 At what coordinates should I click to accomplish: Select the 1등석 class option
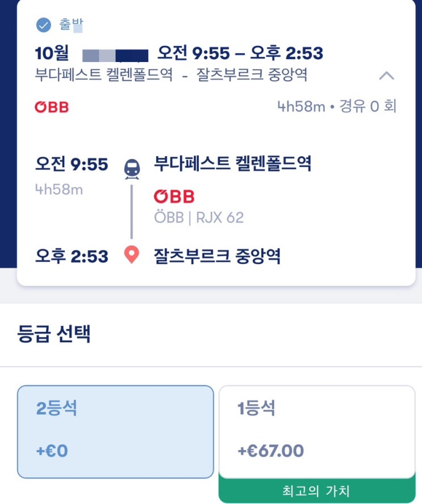[316, 431]
